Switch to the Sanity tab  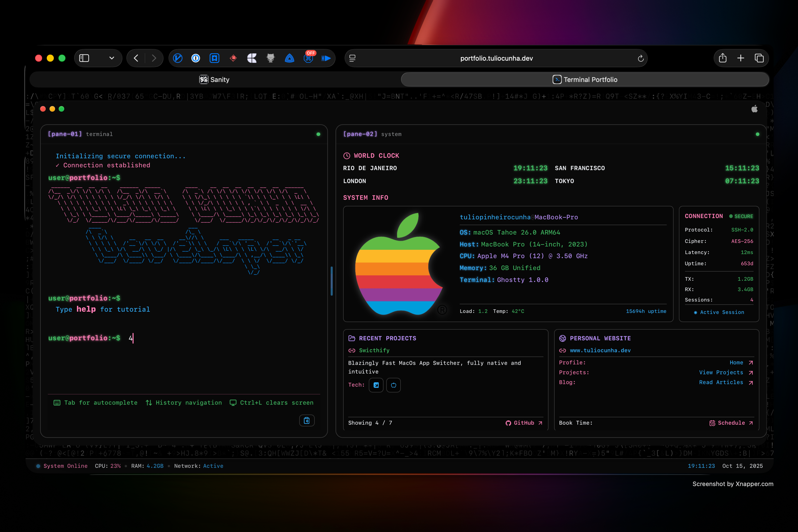215,79
